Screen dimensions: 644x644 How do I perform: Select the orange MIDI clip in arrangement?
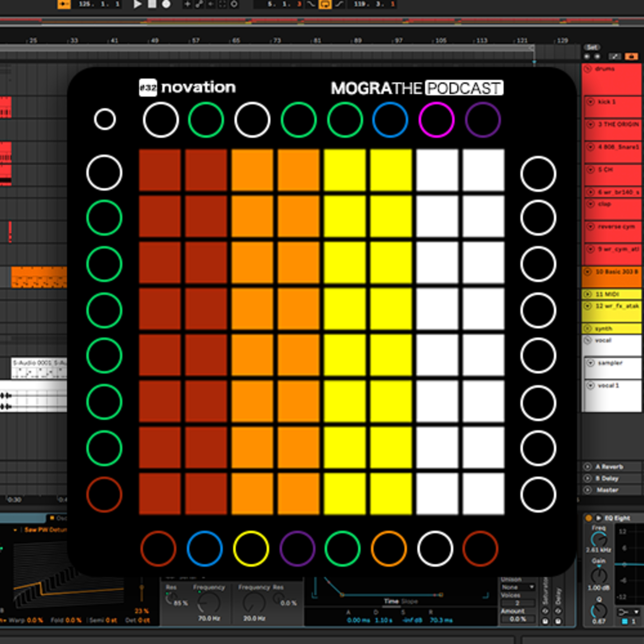coord(39,277)
